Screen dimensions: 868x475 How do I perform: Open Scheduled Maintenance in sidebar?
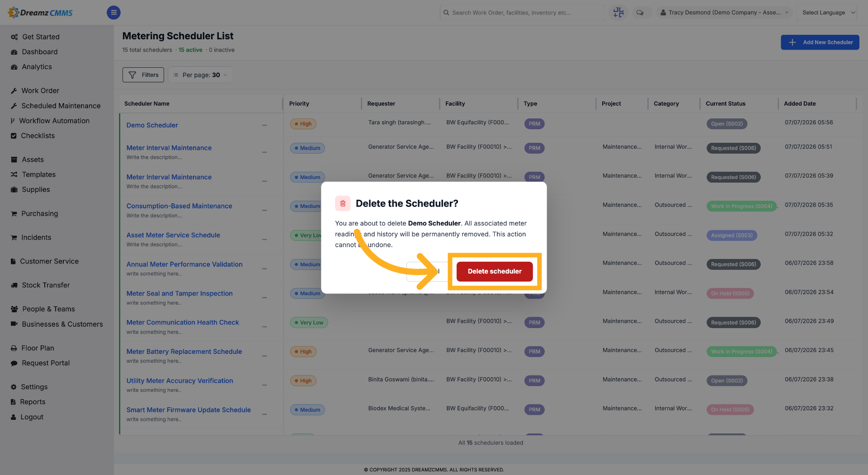tap(61, 106)
